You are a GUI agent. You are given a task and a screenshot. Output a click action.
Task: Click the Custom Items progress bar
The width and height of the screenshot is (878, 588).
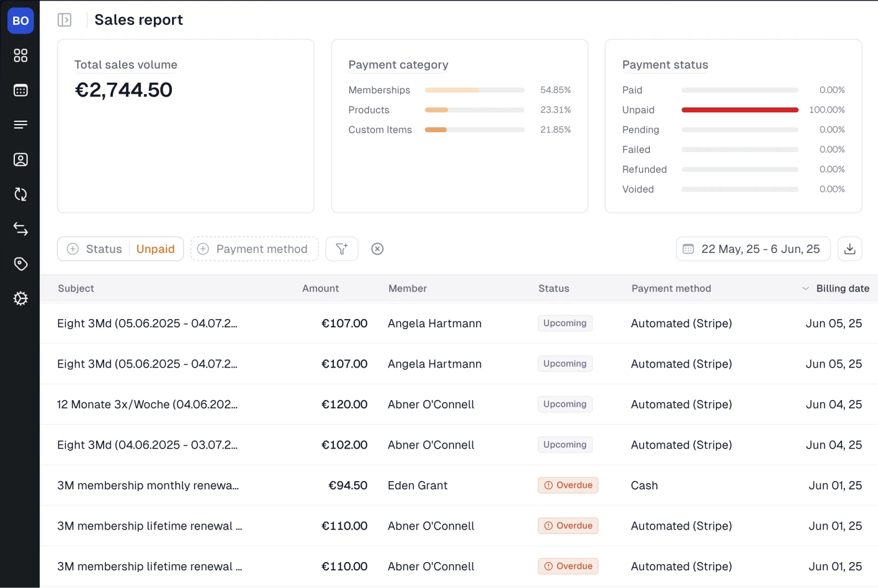tap(475, 130)
